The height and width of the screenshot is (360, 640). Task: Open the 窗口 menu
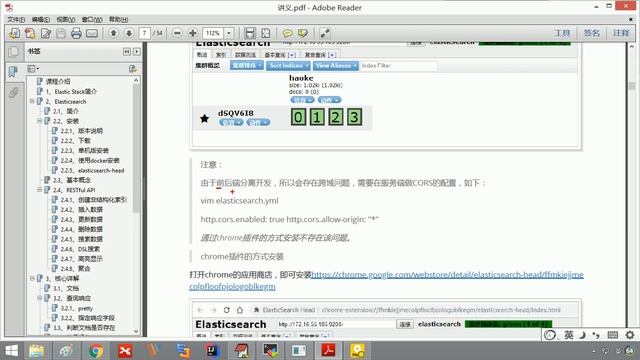pyautogui.click(x=91, y=19)
